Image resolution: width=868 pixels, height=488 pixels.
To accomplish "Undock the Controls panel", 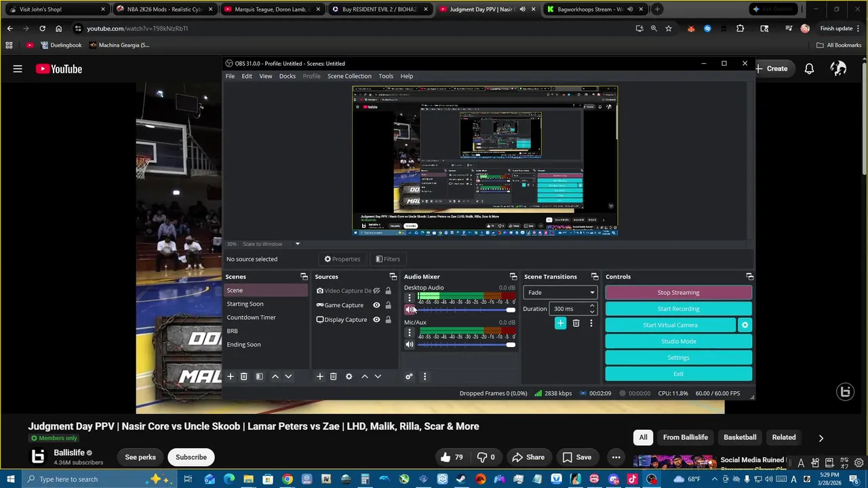I will coord(749,277).
